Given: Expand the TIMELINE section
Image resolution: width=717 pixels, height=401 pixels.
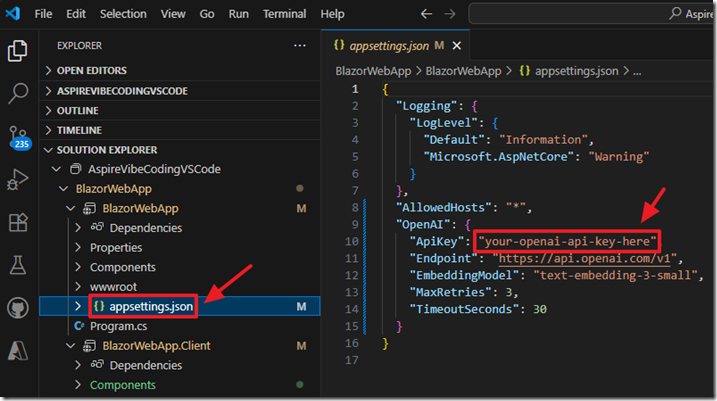Looking at the screenshot, I should pyautogui.click(x=48, y=130).
